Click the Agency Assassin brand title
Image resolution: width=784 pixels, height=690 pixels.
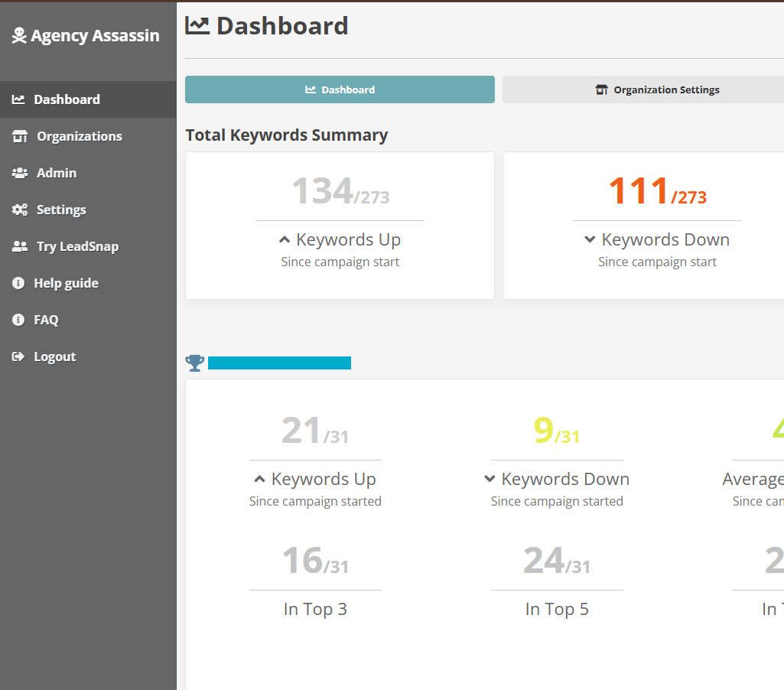pos(95,36)
